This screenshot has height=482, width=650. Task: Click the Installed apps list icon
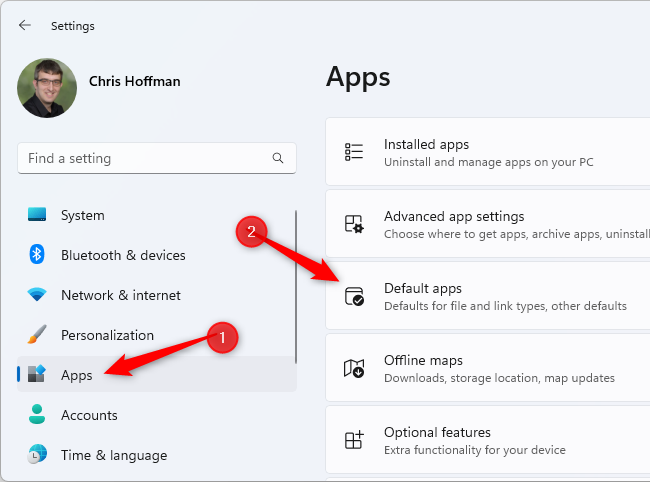click(x=354, y=152)
